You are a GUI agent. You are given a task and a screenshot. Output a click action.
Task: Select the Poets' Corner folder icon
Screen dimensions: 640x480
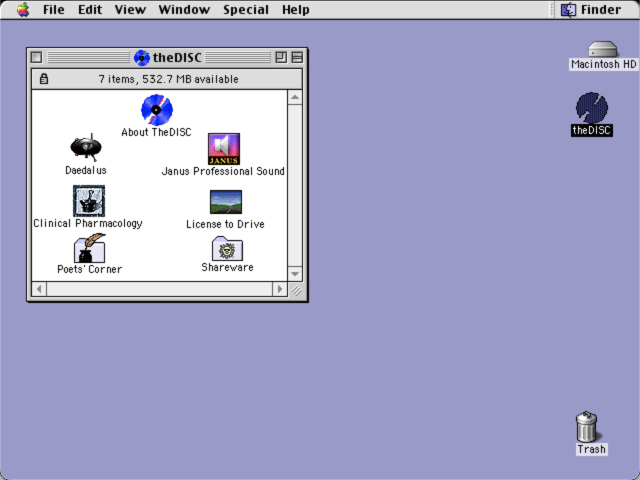coord(89,248)
